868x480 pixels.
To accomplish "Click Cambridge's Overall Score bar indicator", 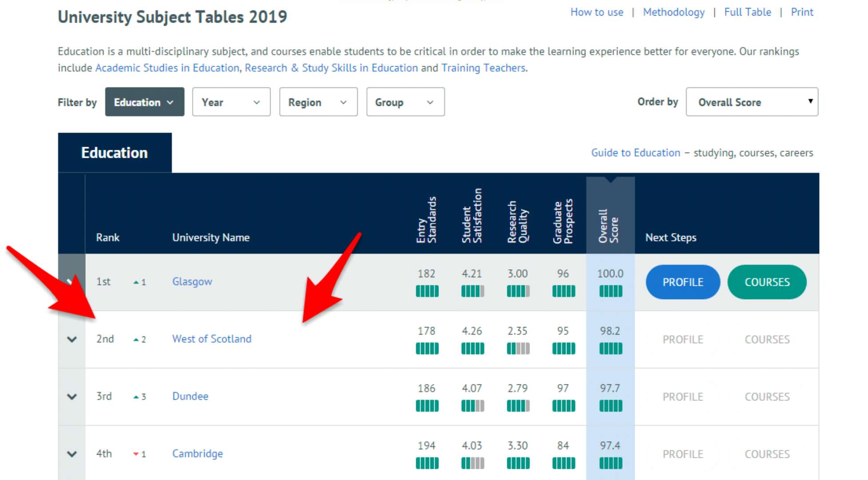I will click(610, 464).
